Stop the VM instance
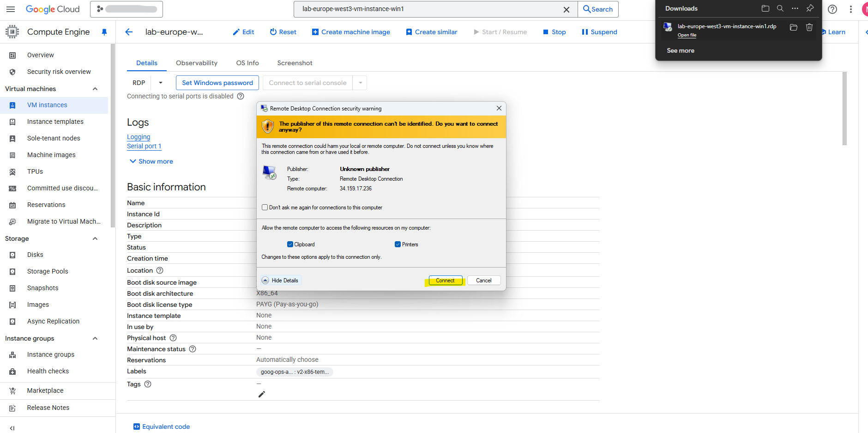This screenshot has width=868, height=433. 554,32
